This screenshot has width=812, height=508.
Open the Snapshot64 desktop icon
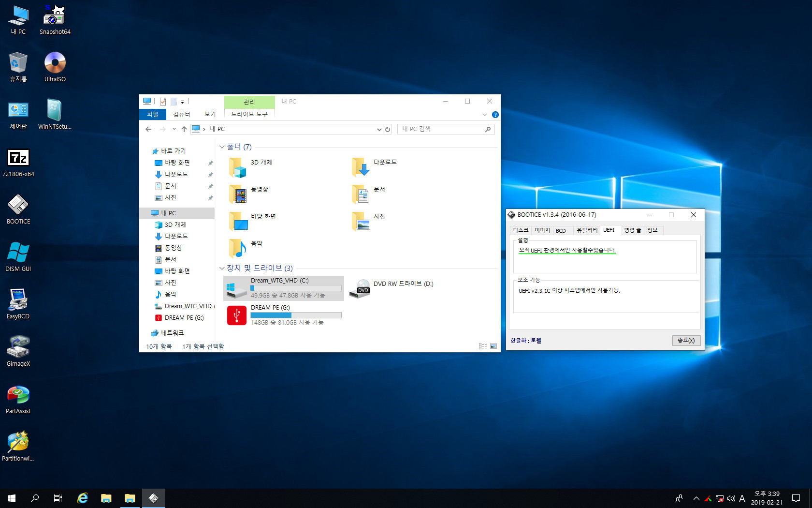[55, 20]
